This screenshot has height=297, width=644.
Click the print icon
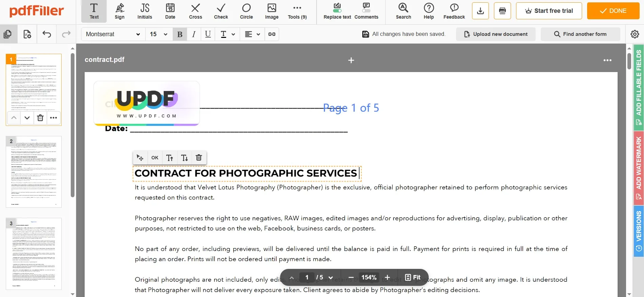(502, 11)
